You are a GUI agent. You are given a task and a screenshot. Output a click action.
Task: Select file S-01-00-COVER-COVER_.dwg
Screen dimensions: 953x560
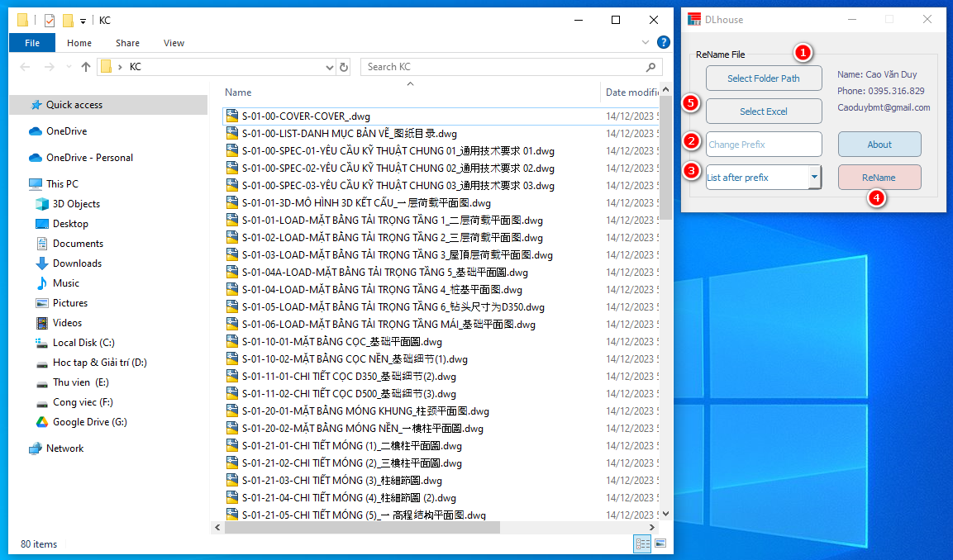point(306,116)
